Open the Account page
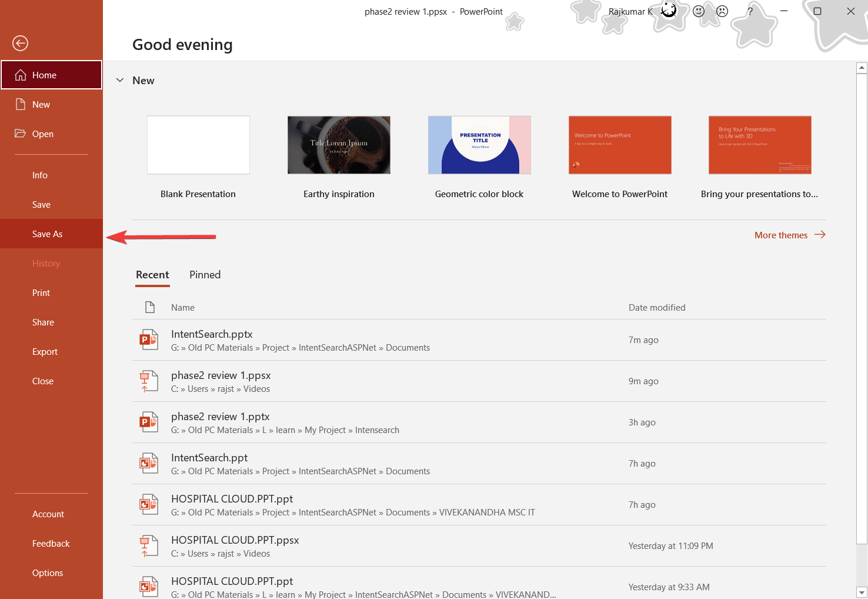868x599 pixels. pos(51,514)
